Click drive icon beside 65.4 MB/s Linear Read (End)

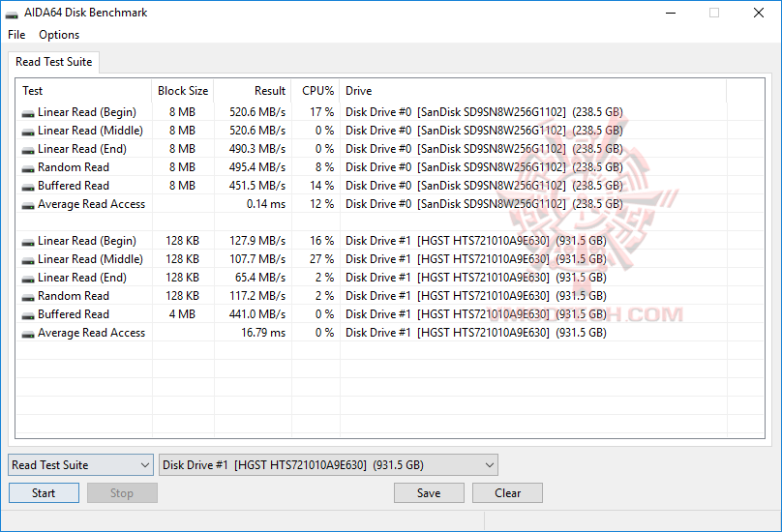(x=28, y=280)
